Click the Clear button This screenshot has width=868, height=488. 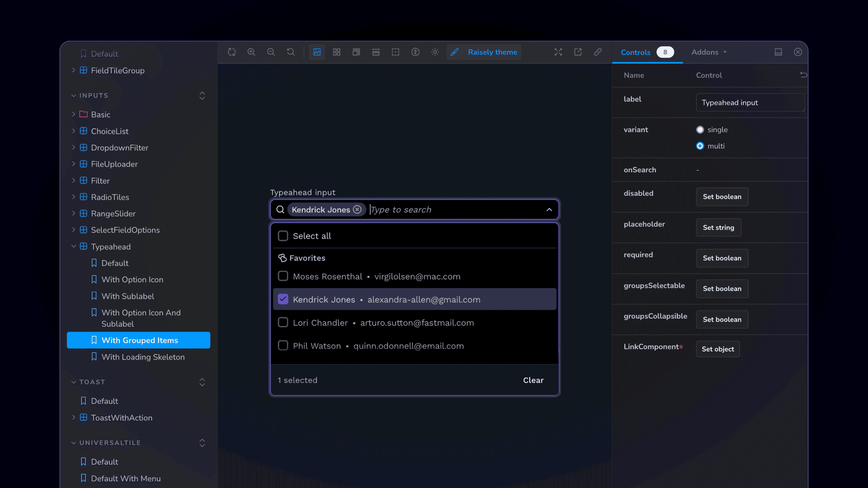(x=533, y=380)
